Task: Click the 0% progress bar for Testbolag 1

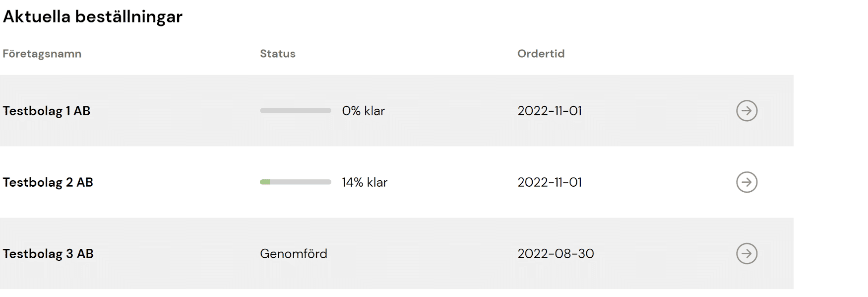Action: (296, 111)
